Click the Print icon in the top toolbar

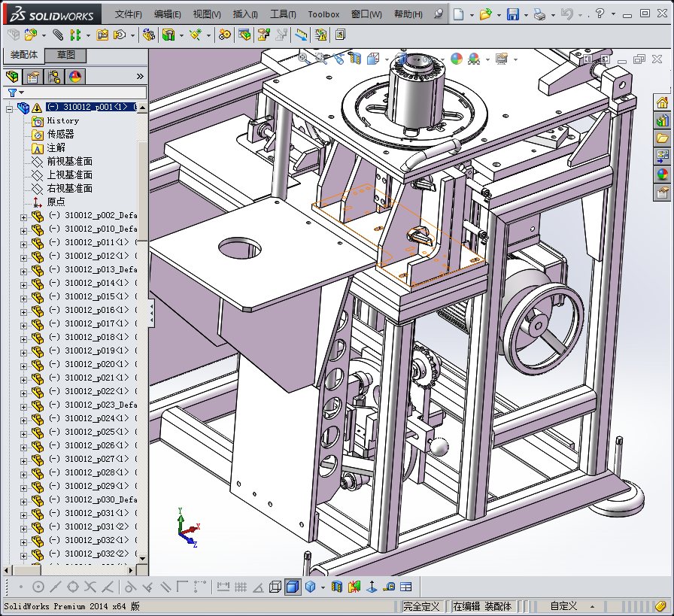[x=539, y=14]
